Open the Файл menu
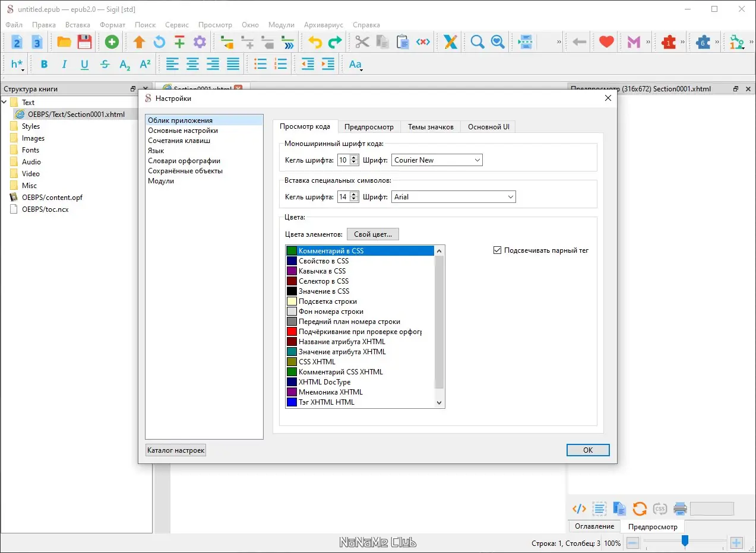The image size is (756, 553). coord(14,25)
